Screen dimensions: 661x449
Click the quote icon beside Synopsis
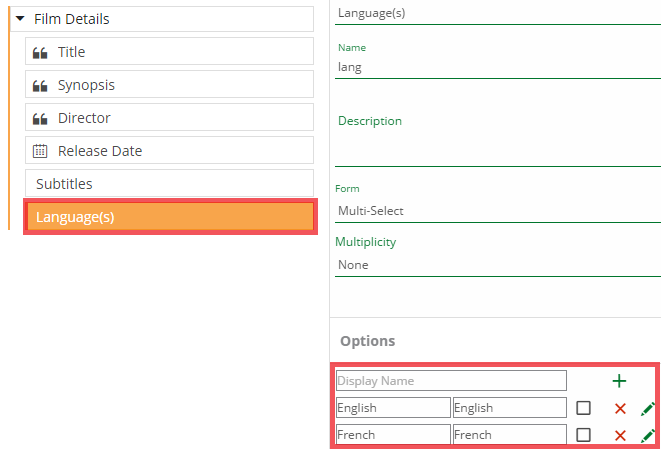click(41, 85)
